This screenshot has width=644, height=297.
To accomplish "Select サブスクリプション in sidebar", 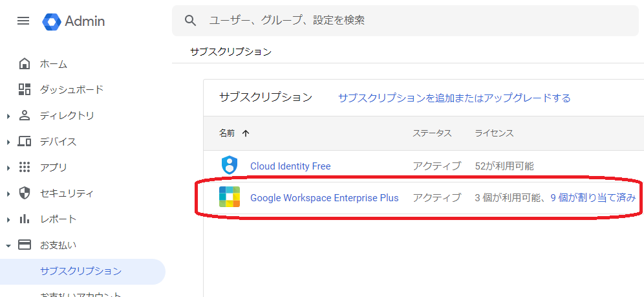I will point(81,271).
